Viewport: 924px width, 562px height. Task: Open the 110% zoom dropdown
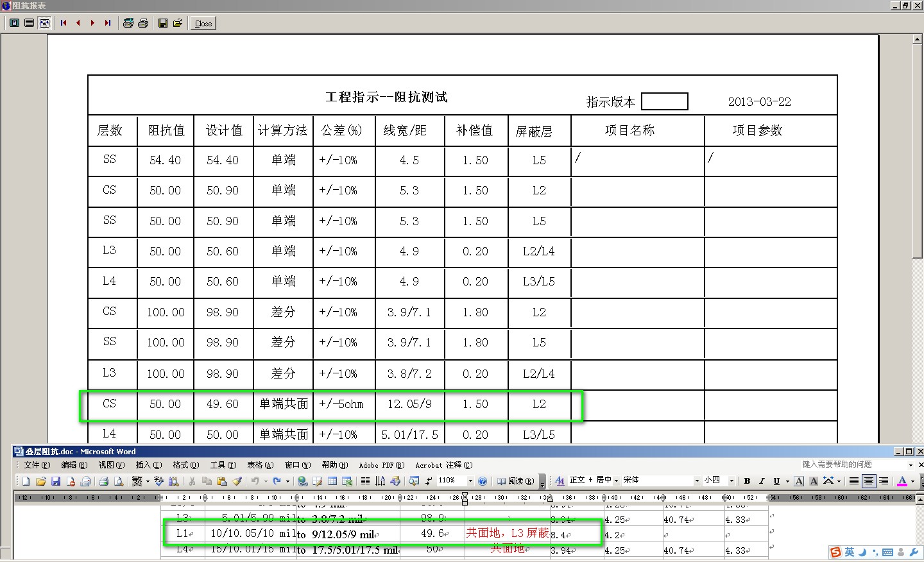(x=470, y=481)
